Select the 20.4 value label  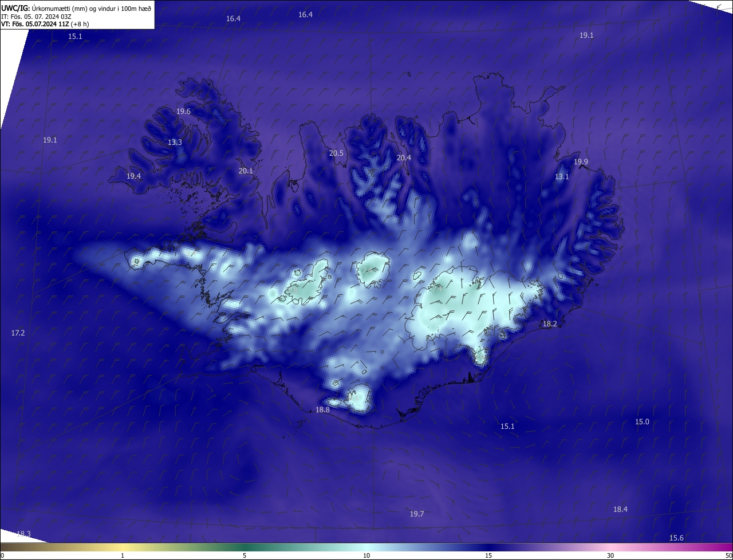click(404, 157)
